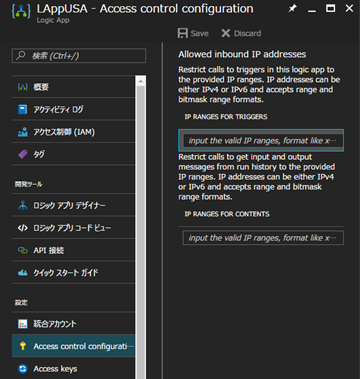Open the Access keys menu item
The image size is (360, 379).
point(73,369)
